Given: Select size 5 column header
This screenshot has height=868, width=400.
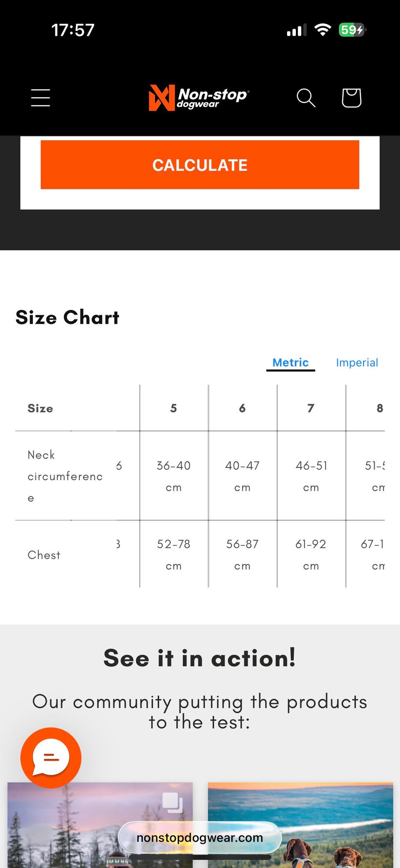Looking at the screenshot, I should click(174, 408).
